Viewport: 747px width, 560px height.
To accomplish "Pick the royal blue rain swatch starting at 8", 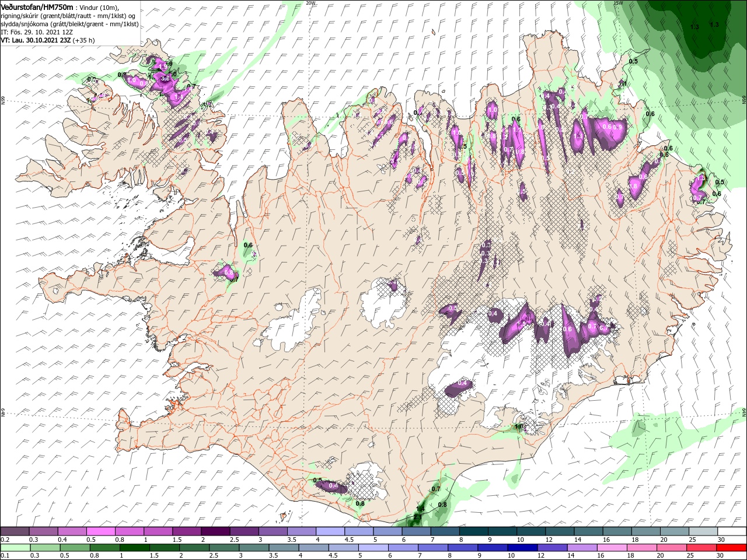I will (462, 548).
